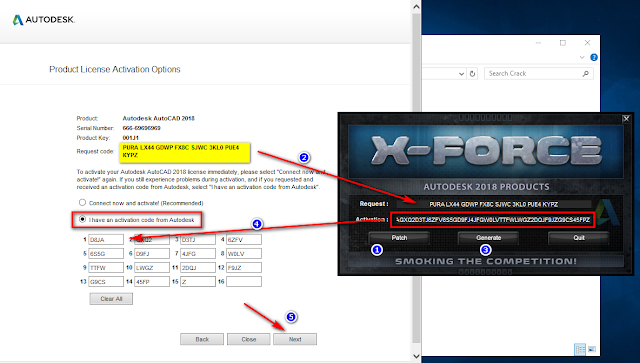Click the scroll-up arrow of the Autodesk page
This screenshot has height=363, width=640.
click(x=416, y=7)
